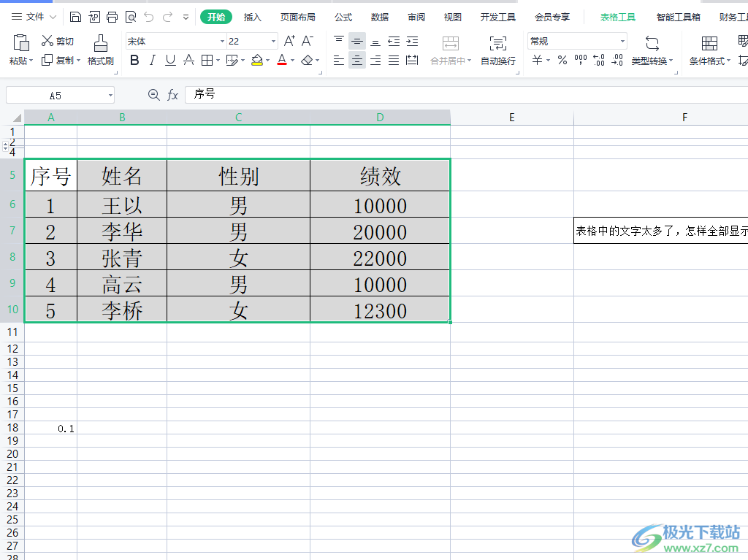The width and height of the screenshot is (748, 560).
Task: Switch to 公式 tab
Action: 343,18
